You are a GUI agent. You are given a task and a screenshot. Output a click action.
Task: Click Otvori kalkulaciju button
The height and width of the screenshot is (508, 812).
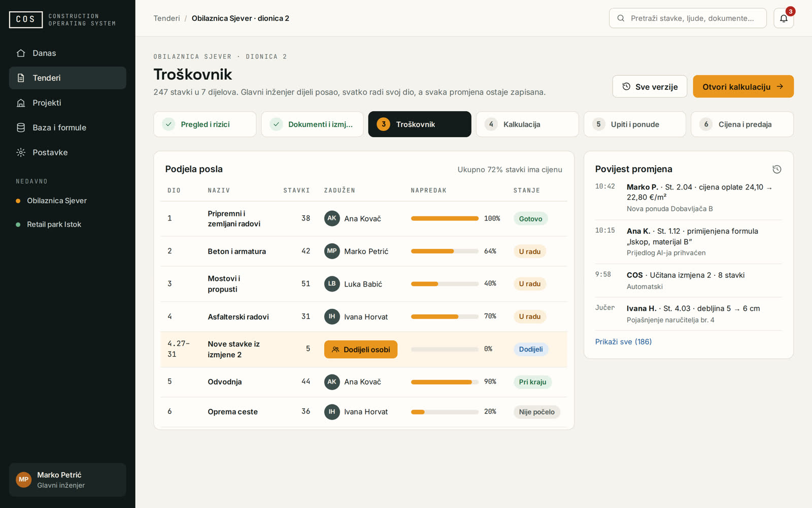click(743, 86)
